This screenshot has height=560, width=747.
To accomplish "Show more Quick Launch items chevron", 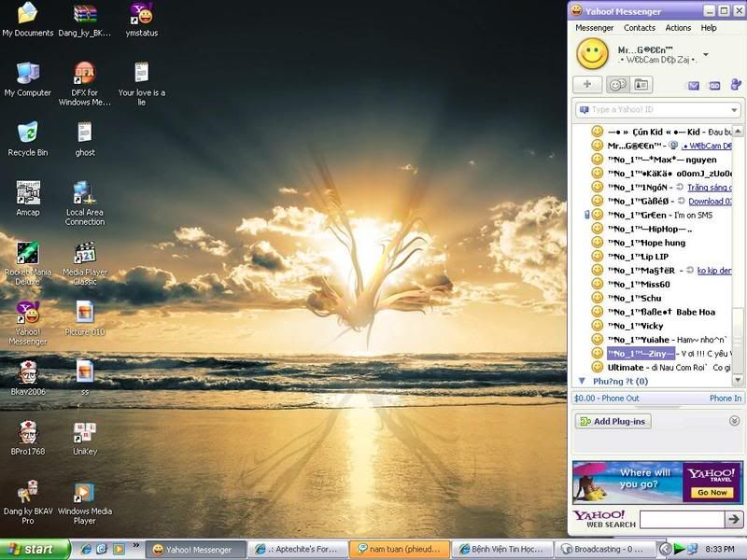I will pos(135,545).
